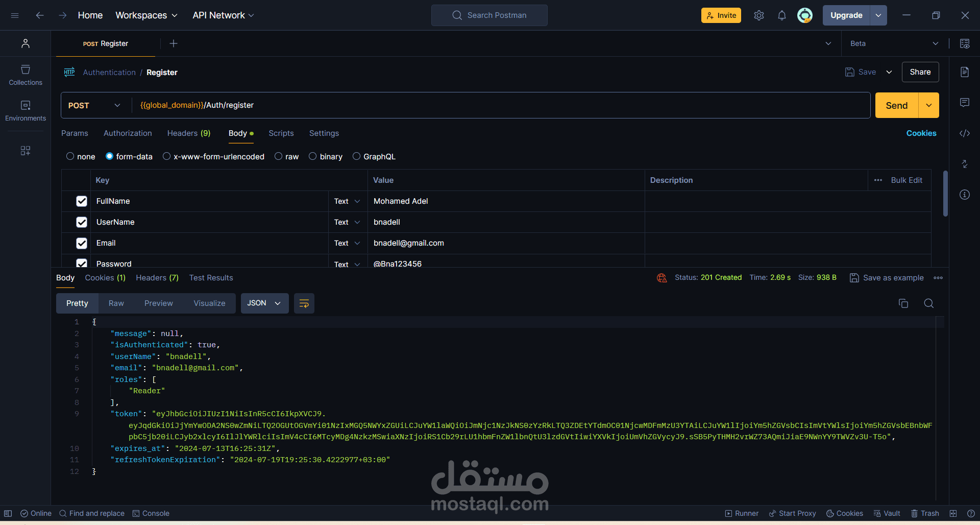
Task: Open the Cookies link
Action: coord(921,133)
